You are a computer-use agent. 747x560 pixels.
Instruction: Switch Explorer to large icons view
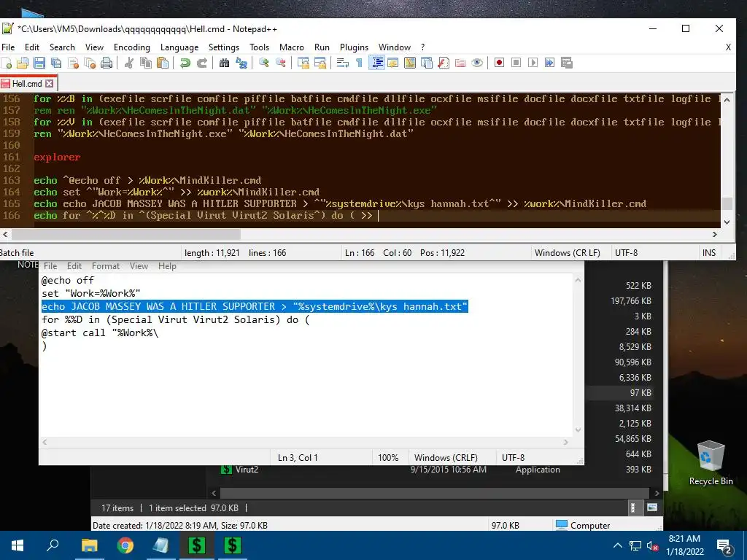652,507
